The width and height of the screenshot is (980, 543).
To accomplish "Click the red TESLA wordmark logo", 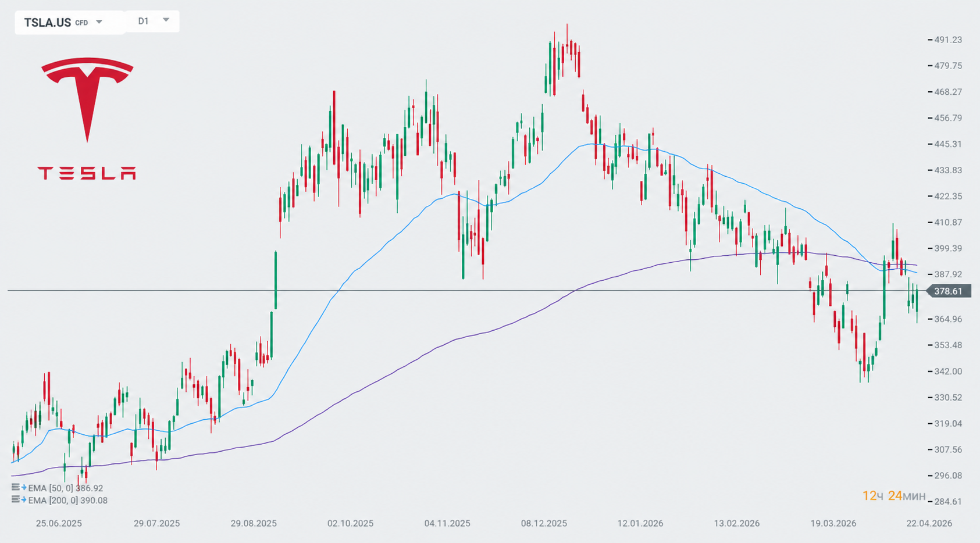I will tap(87, 173).
